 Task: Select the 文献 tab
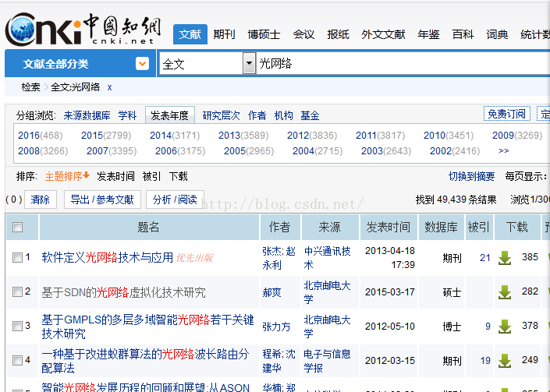190,34
